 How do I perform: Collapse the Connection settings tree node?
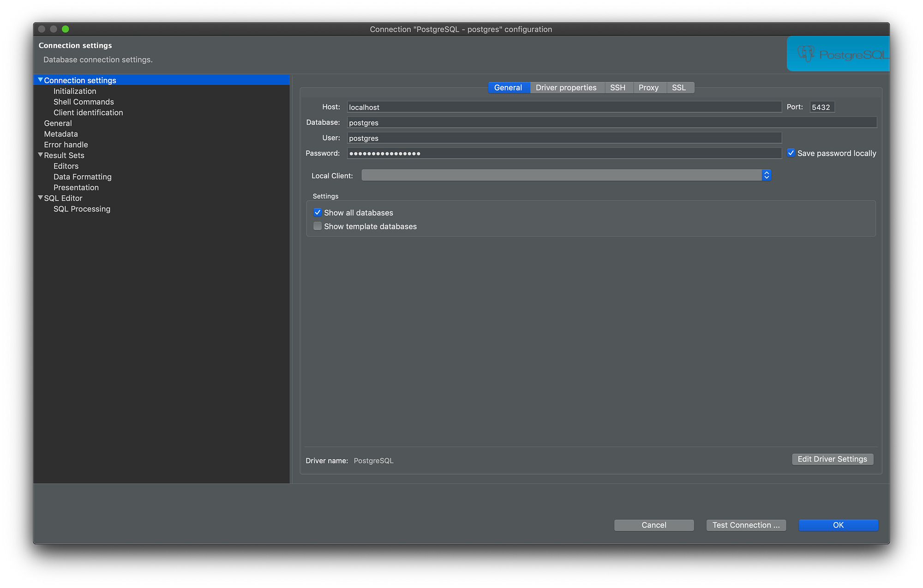pos(40,80)
